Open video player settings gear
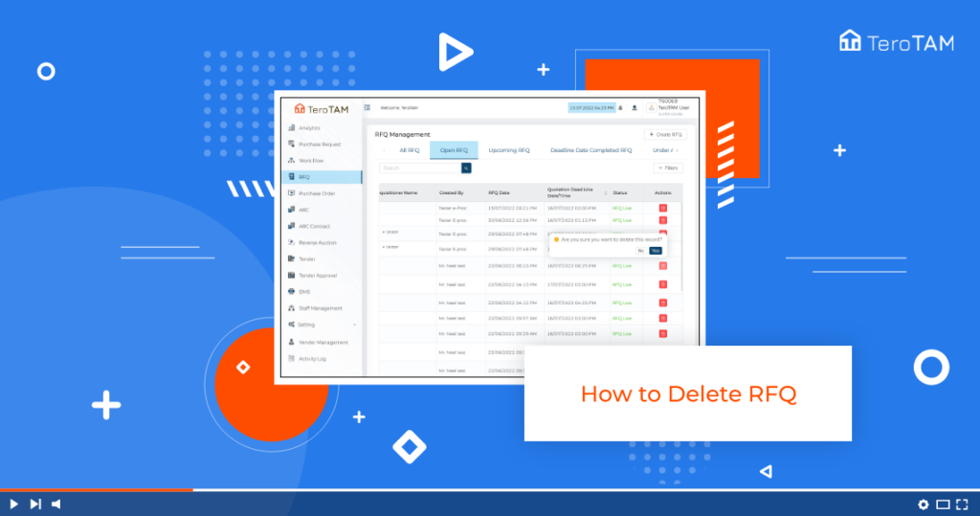Image resolution: width=980 pixels, height=516 pixels. (x=924, y=505)
